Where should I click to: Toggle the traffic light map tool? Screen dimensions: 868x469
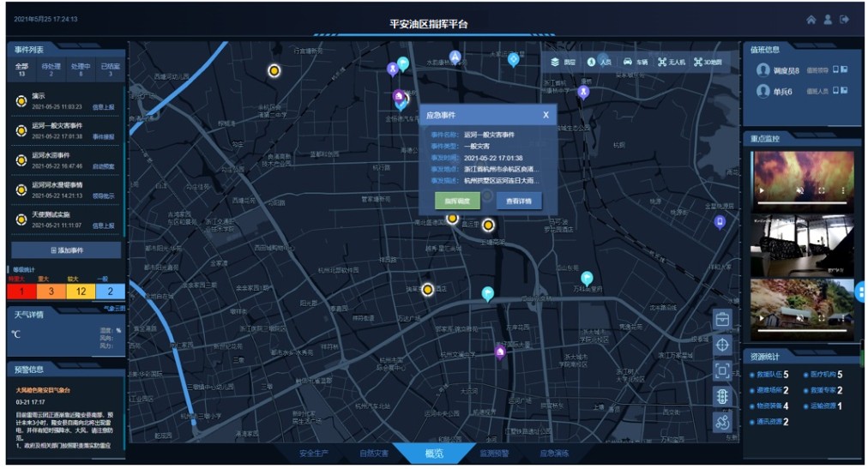tap(722, 396)
